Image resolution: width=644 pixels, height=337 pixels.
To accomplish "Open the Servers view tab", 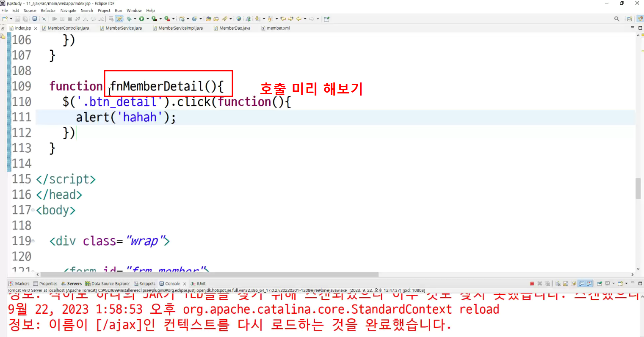I will point(72,284).
